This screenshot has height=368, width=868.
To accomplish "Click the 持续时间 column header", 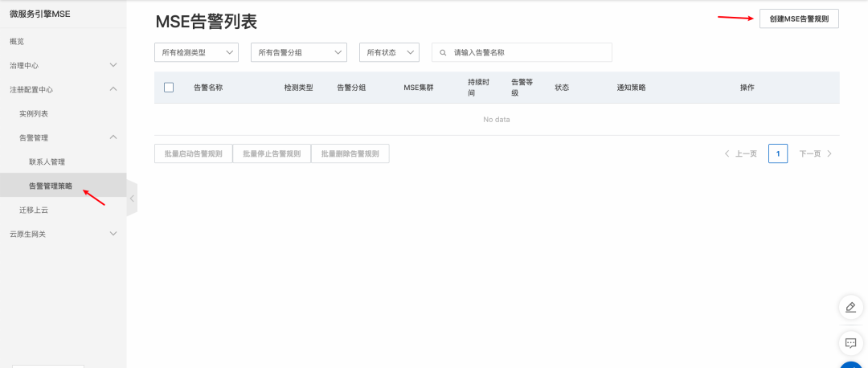I will point(479,88).
